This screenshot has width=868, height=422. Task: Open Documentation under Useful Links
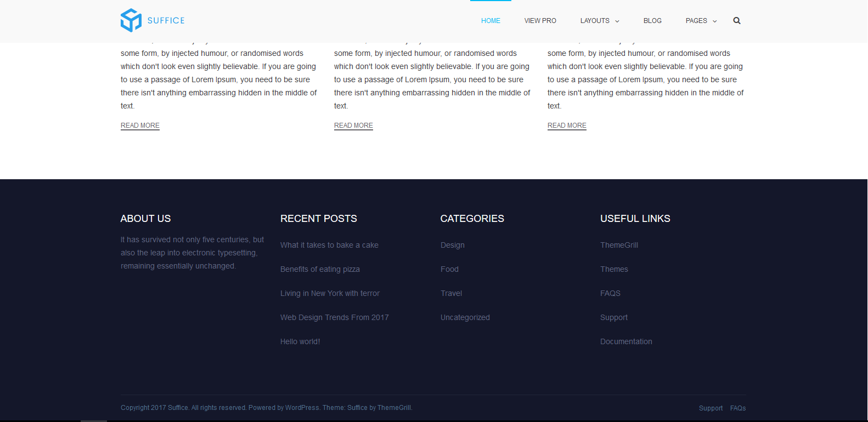[626, 341]
